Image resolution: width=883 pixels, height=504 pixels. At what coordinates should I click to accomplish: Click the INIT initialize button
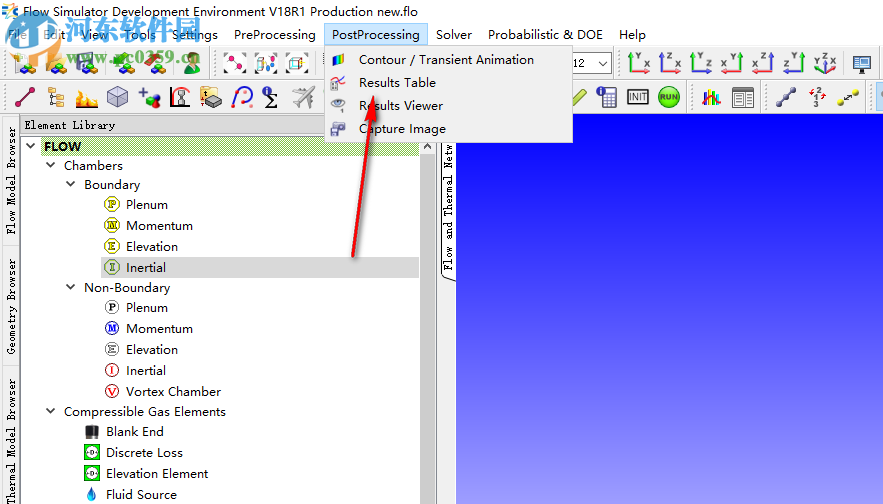637,97
